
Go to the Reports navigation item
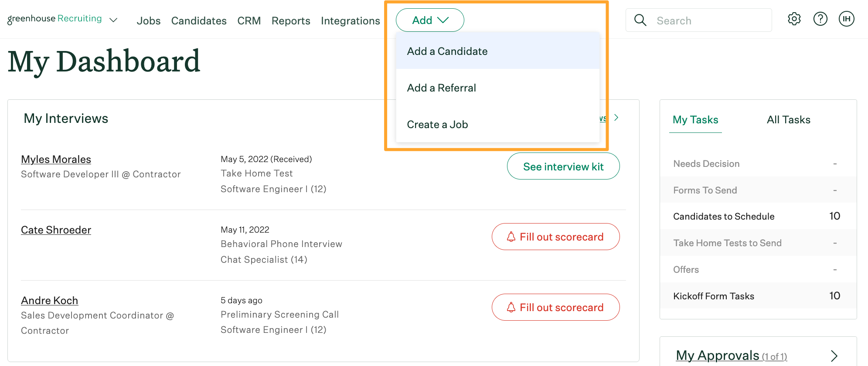coord(291,21)
